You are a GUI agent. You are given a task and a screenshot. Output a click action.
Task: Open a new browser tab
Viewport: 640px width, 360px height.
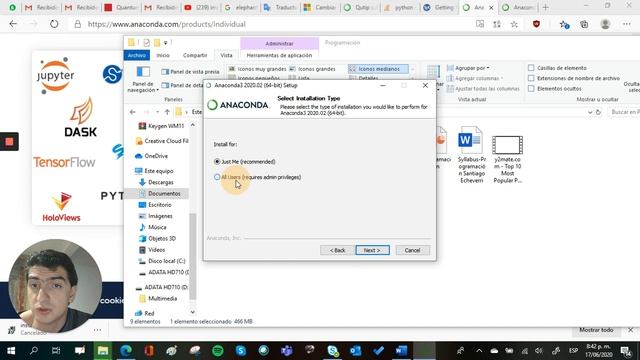(x=545, y=7)
